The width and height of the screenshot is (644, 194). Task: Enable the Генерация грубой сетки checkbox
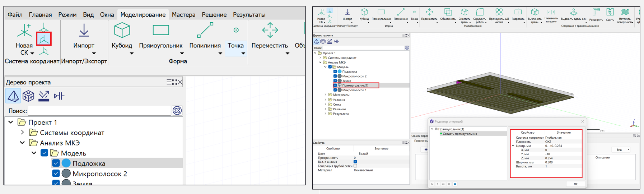point(355,166)
